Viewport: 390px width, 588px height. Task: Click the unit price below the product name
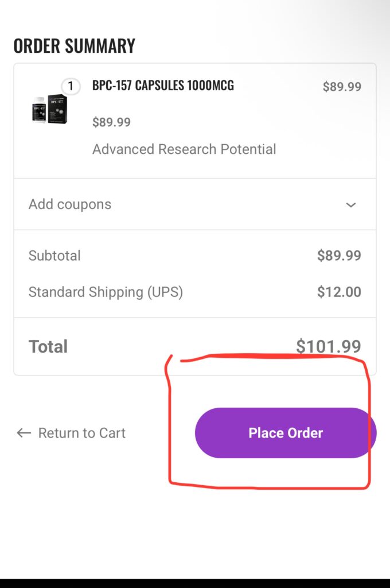(111, 122)
